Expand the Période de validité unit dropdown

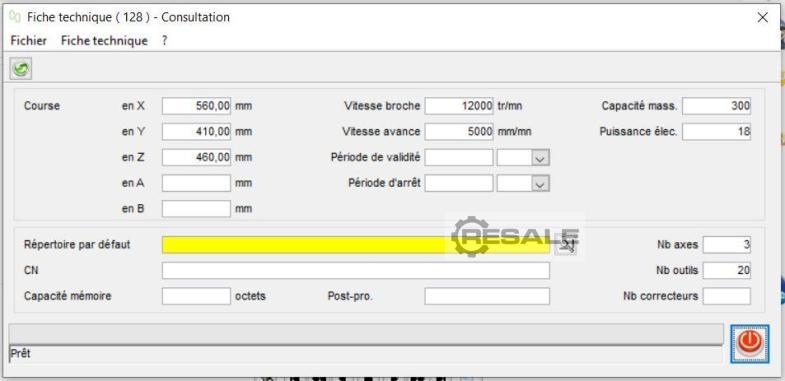point(539,158)
